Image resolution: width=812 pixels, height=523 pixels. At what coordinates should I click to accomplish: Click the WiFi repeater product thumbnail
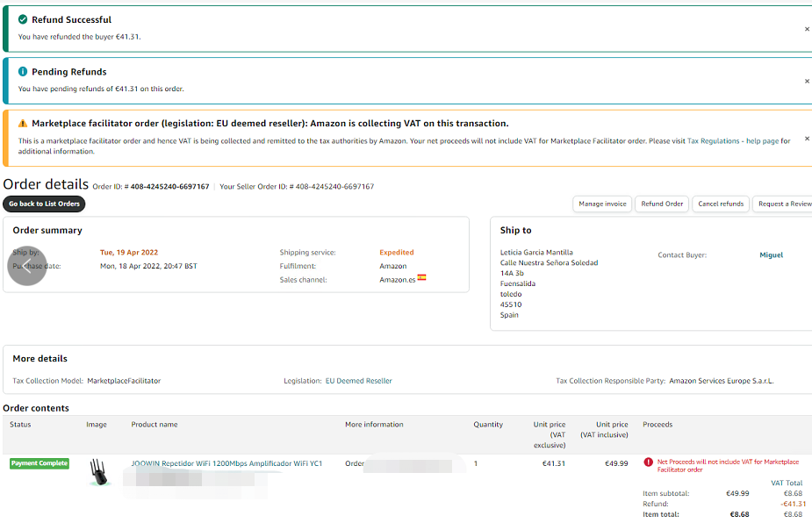(100, 472)
